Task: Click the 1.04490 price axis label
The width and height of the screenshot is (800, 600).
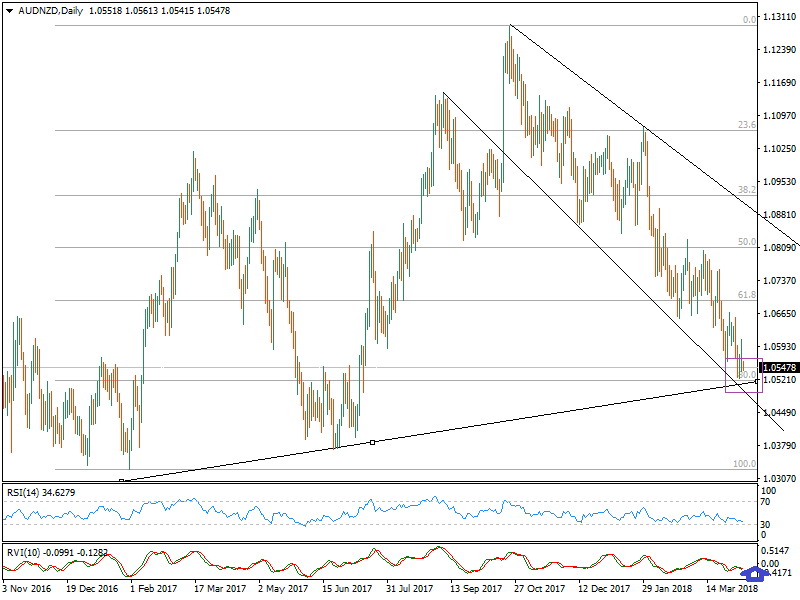Action: [779, 413]
